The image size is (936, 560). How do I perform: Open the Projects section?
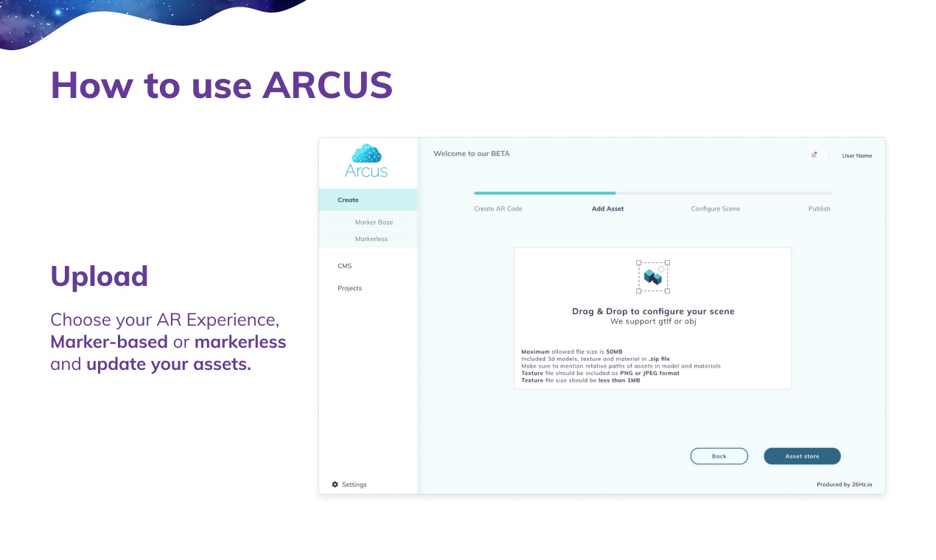[x=349, y=288]
